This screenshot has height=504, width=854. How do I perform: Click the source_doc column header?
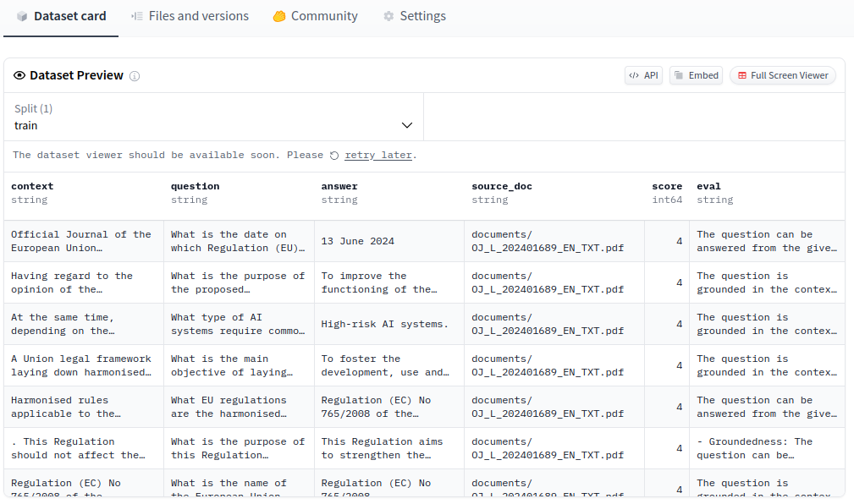[502, 186]
